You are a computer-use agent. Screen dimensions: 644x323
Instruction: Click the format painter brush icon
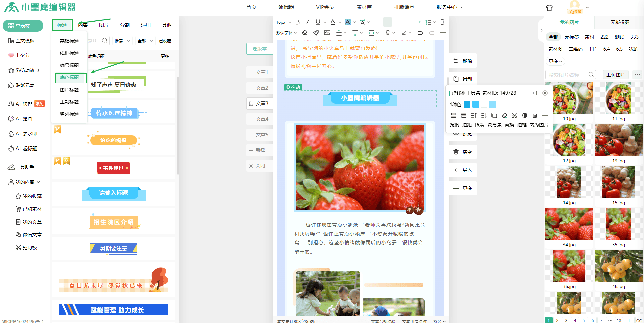(x=316, y=33)
